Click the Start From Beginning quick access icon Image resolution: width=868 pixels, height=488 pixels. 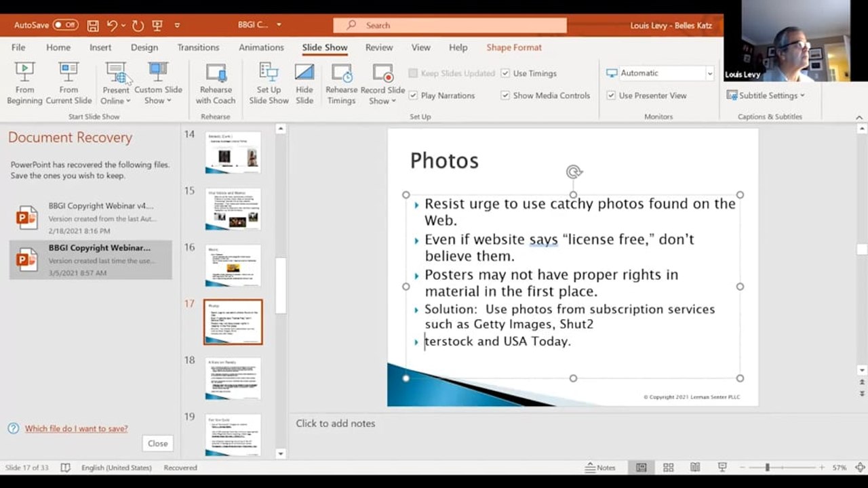(157, 26)
